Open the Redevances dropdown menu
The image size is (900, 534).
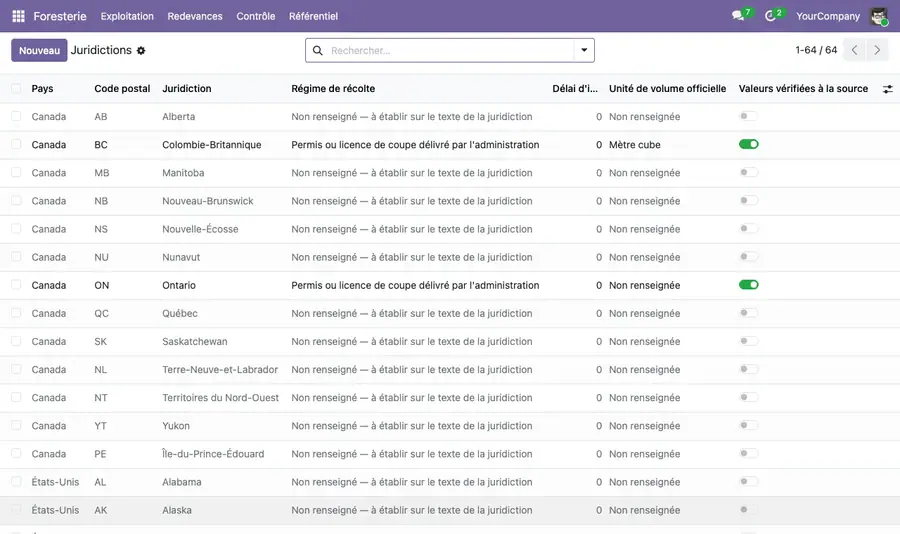(x=195, y=16)
